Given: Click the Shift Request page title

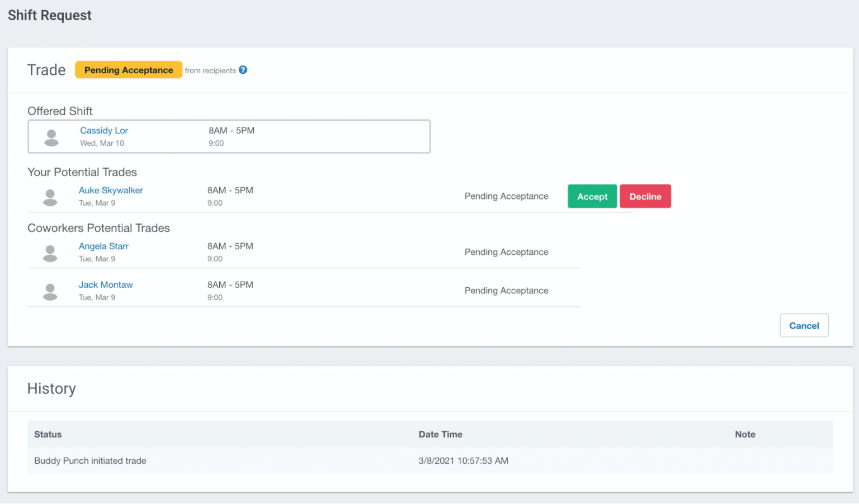Looking at the screenshot, I should [49, 15].
